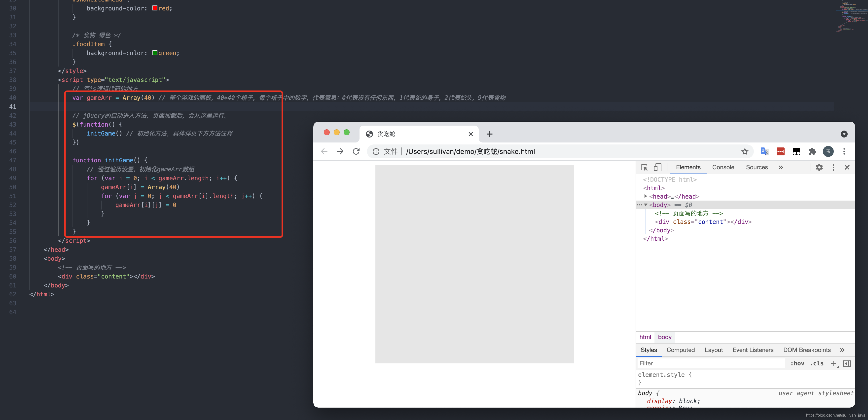
Task: Switch to the Console tab
Action: point(723,167)
